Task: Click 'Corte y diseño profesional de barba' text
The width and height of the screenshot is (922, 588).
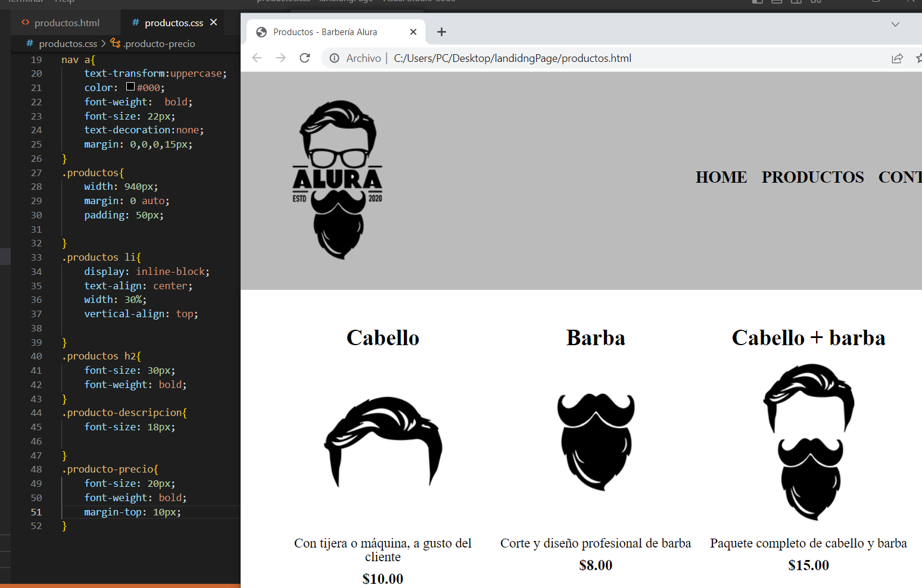Action: pos(596,543)
